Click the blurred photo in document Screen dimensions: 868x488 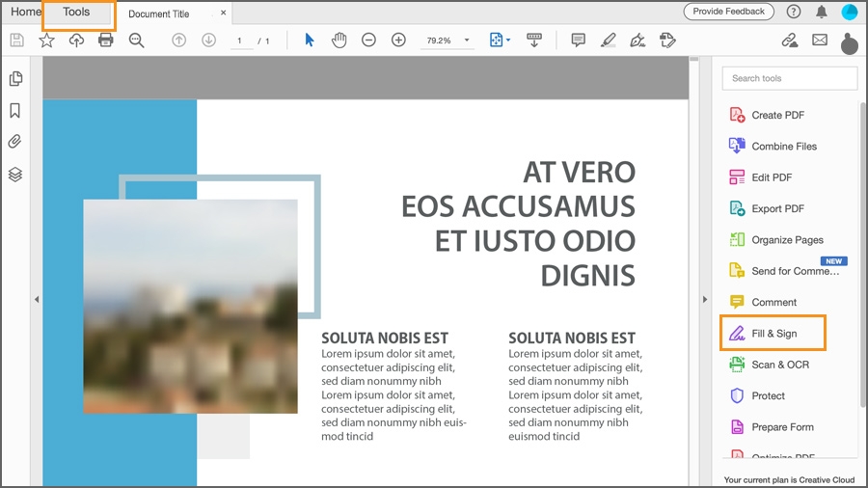[190, 306]
